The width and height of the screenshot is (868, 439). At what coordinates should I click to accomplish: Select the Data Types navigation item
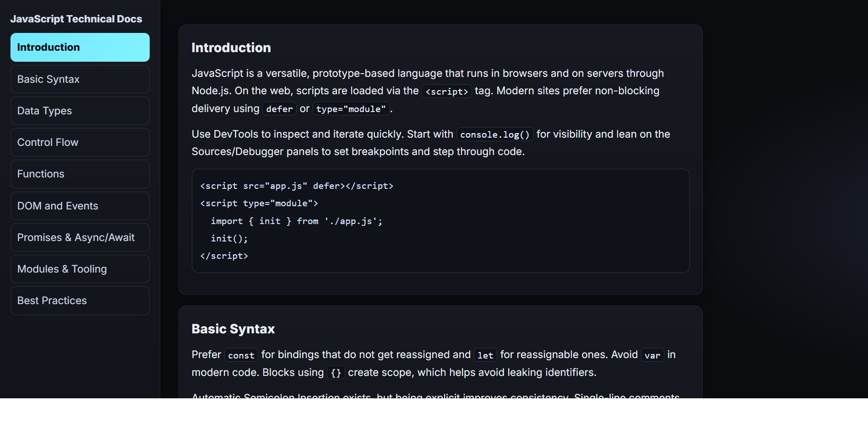click(80, 111)
